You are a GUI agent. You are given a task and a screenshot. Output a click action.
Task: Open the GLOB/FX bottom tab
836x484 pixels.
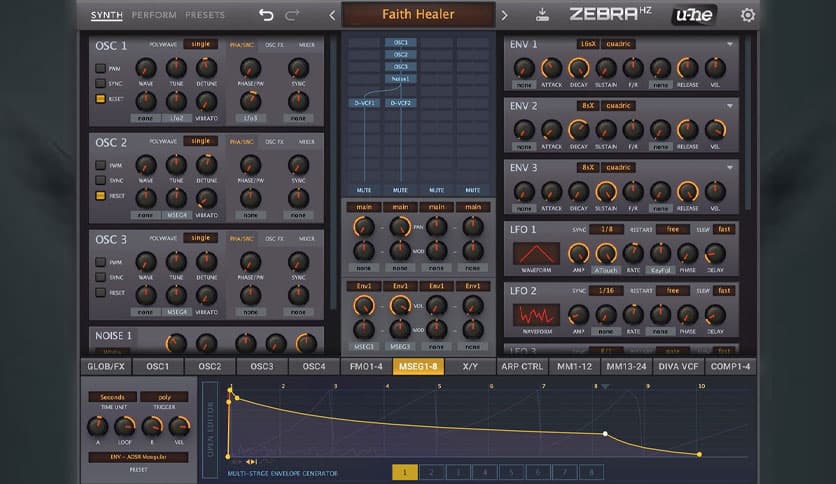106,366
